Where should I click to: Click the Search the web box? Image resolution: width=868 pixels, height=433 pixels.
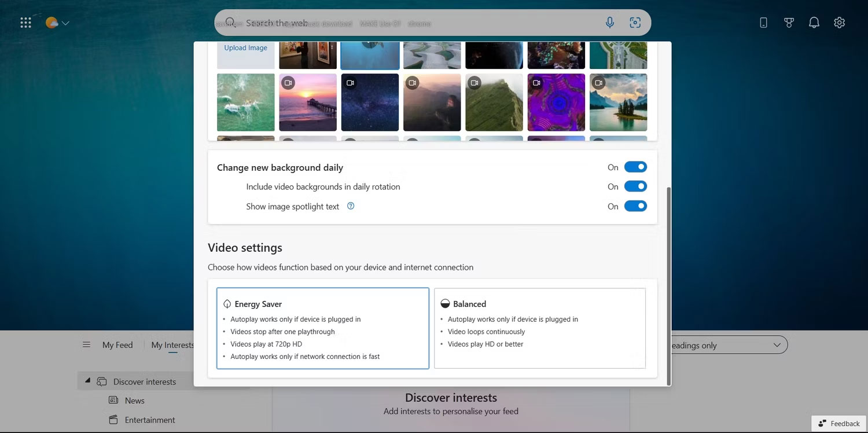click(x=432, y=23)
